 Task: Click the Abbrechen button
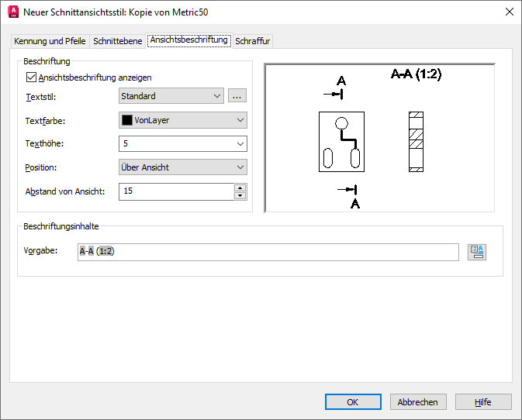(x=418, y=402)
